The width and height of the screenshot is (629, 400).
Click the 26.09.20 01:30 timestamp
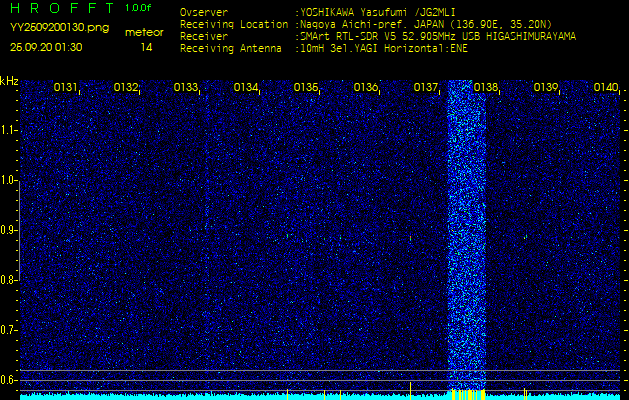tap(46, 47)
